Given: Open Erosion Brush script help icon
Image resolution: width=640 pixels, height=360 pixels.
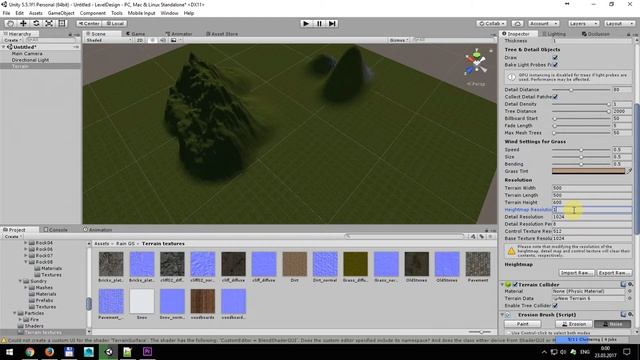Looking at the screenshot, I should [623, 314].
